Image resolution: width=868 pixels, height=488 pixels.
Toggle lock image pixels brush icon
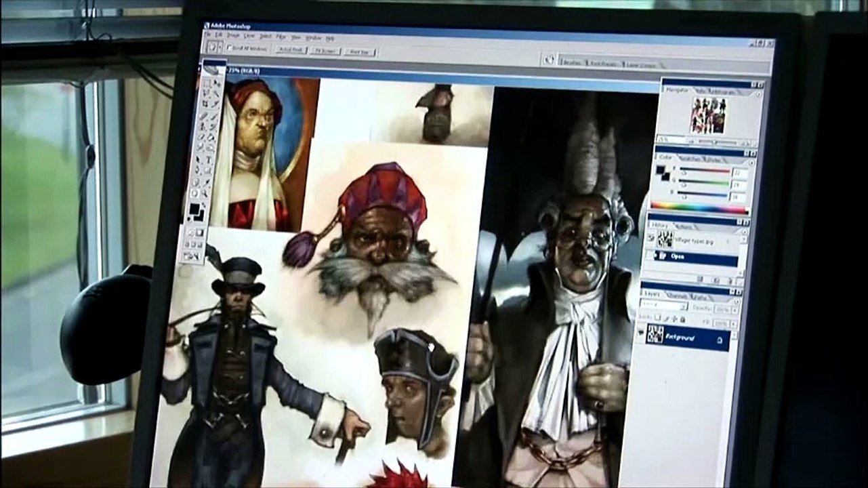pos(665,319)
